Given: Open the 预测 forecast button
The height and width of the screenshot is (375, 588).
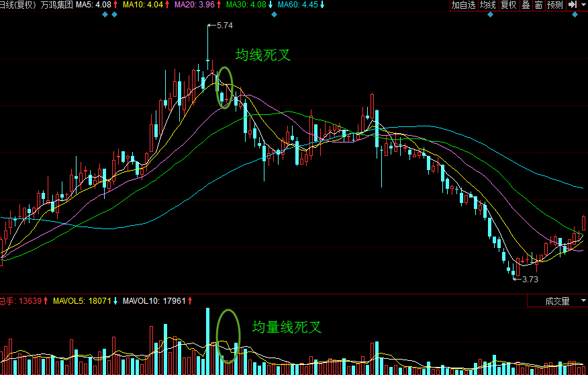Looking at the screenshot, I should point(554,5).
